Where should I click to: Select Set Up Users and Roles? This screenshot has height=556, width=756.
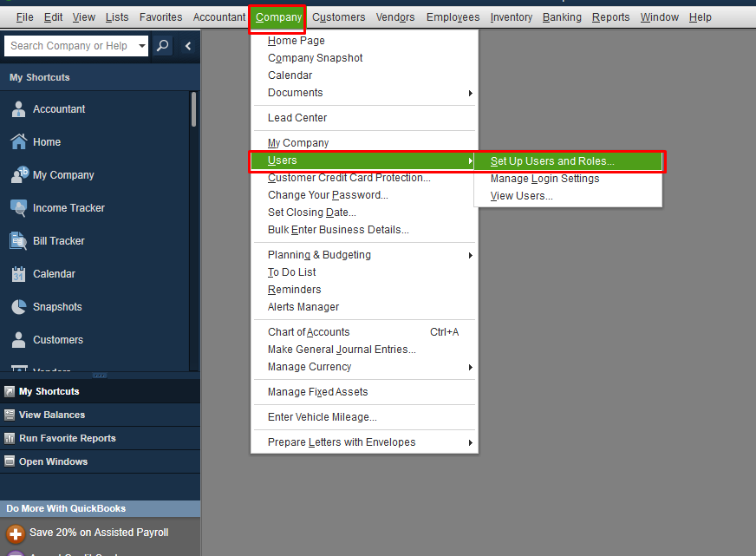(568, 161)
